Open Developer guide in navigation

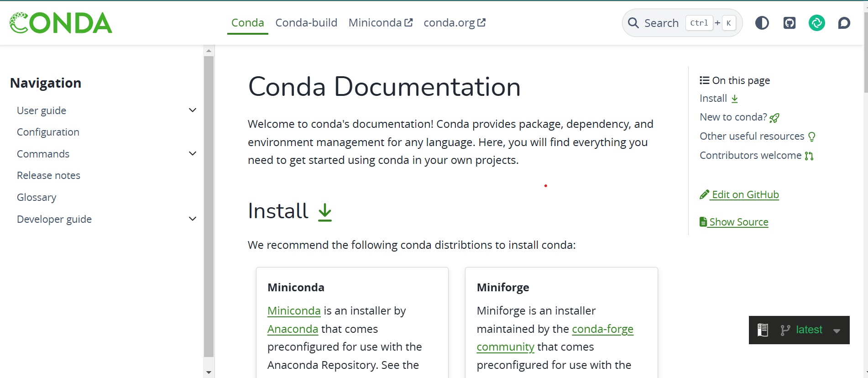(x=54, y=219)
